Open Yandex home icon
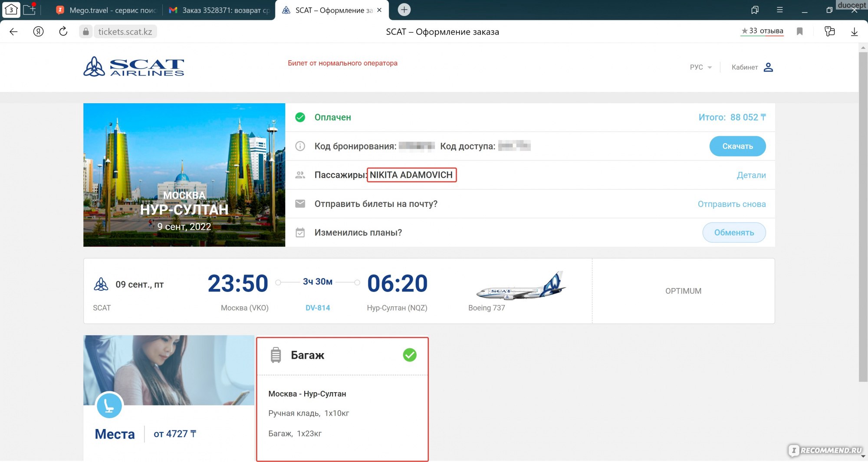868x462 pixels. (39, 32)
